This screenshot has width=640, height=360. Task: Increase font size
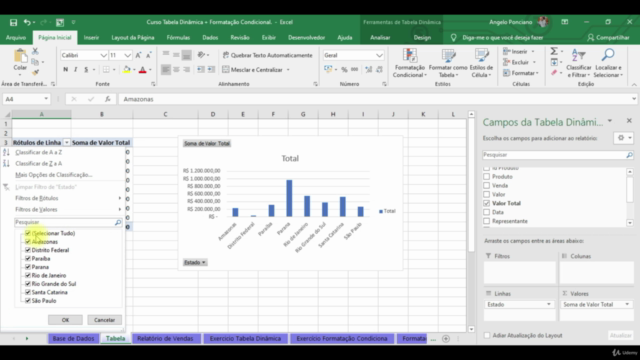[138, 55]
